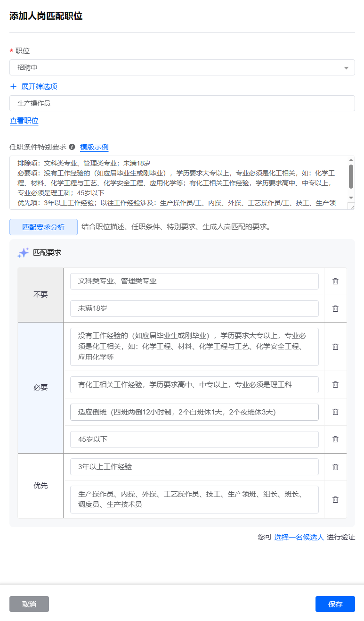This screenshot has height=621, width=364.
Task: Click the 结合职位描述 hint text
Action: [177, 227]
